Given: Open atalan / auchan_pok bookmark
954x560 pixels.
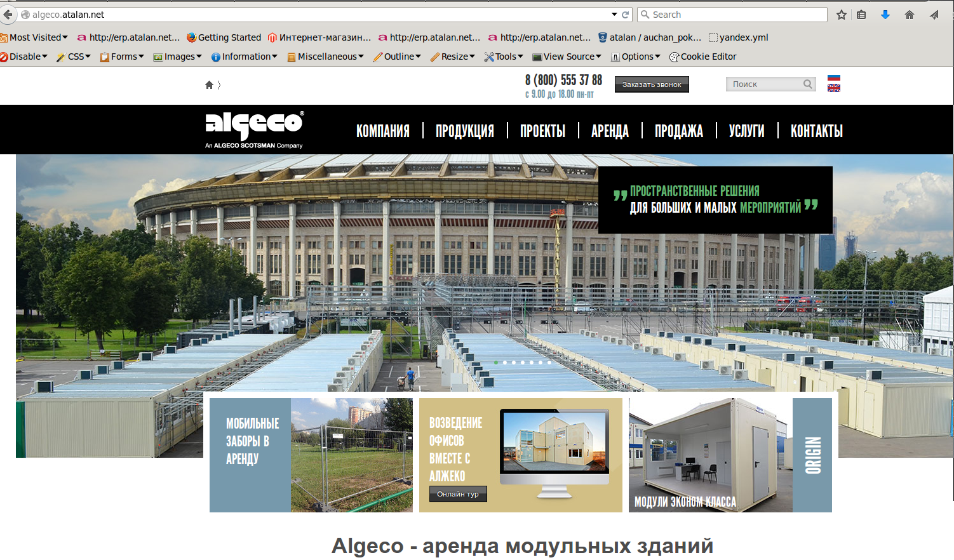Looking at the screenshot, I should [x=650, y=37].
